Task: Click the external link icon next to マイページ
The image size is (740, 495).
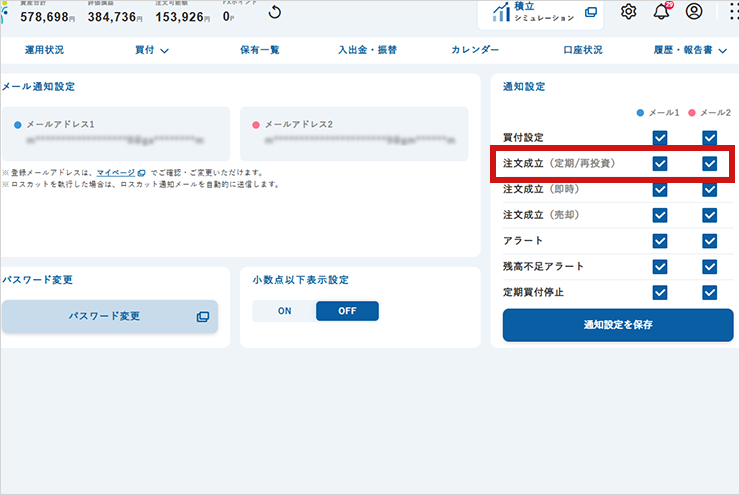Action: (141, 173)
